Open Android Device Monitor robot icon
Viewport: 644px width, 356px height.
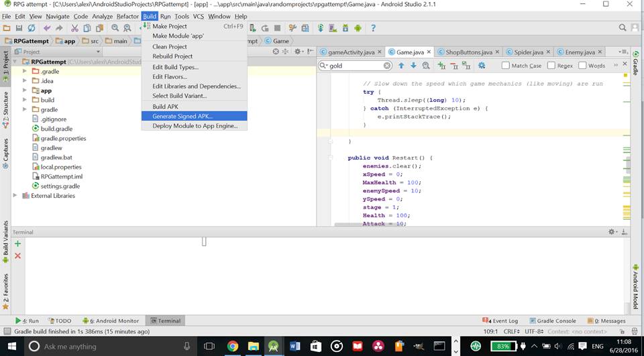point(358,28)
